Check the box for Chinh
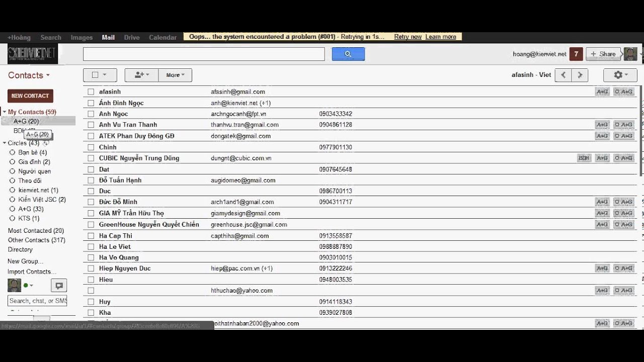644x362 pixels. pyautogui.click(x=91, y=147)
